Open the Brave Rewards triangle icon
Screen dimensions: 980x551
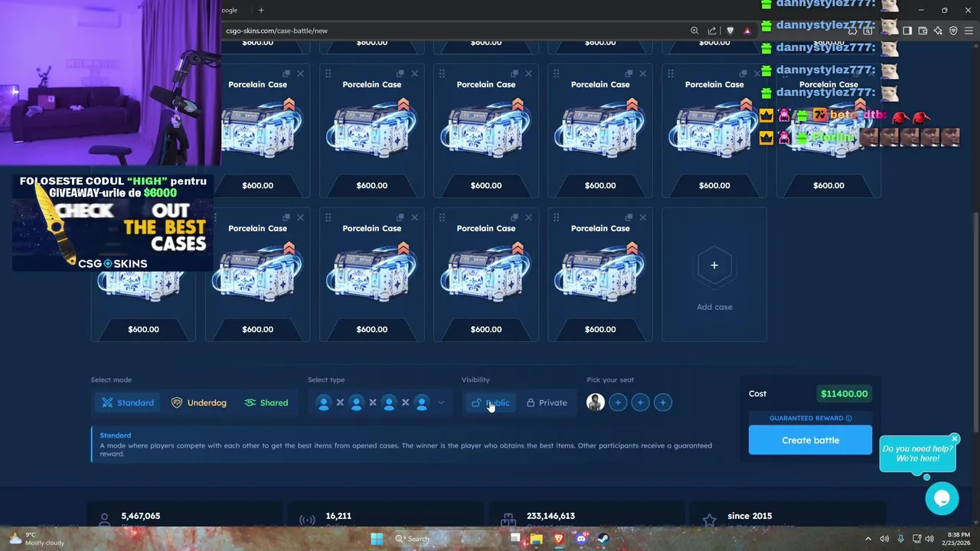pyautogui.click(x=747, y=31)
